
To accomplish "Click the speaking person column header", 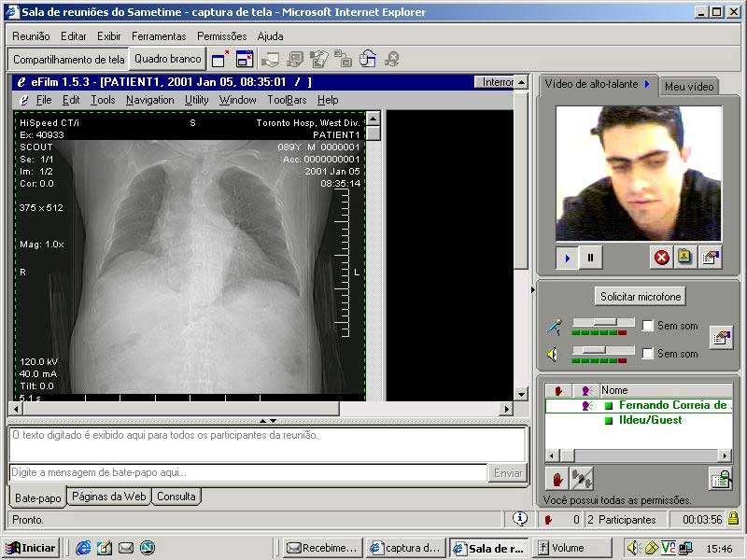I will (586, 391).
